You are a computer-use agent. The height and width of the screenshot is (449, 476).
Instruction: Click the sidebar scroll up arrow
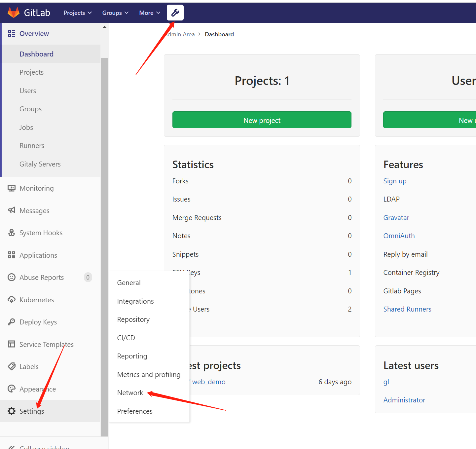coord(104,27)
